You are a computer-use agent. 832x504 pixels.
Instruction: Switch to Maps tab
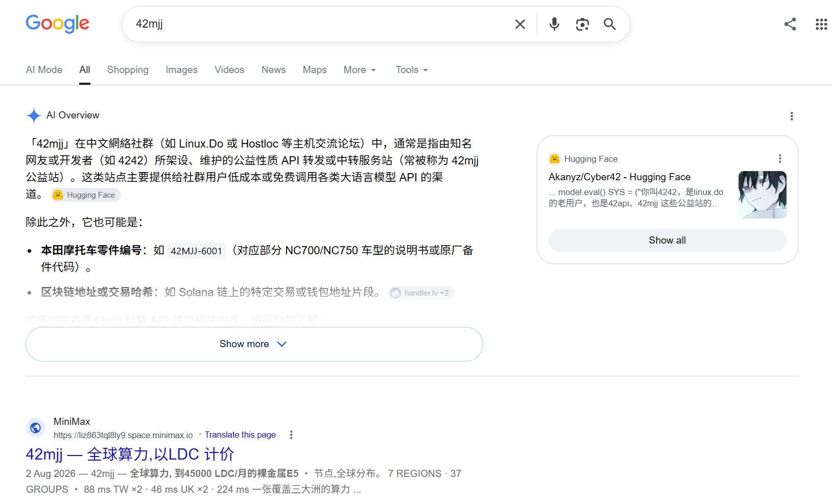coord(315,69)
